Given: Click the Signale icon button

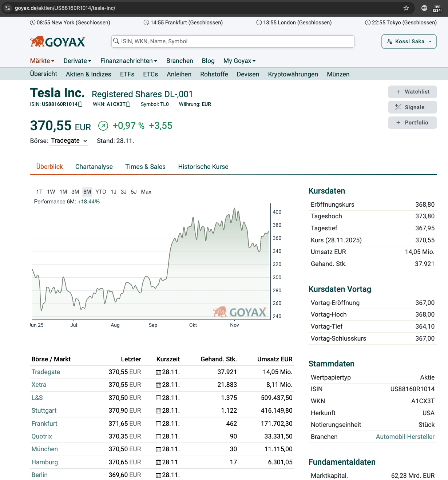Looking at the screenshot, I should (x=398, y=107).
